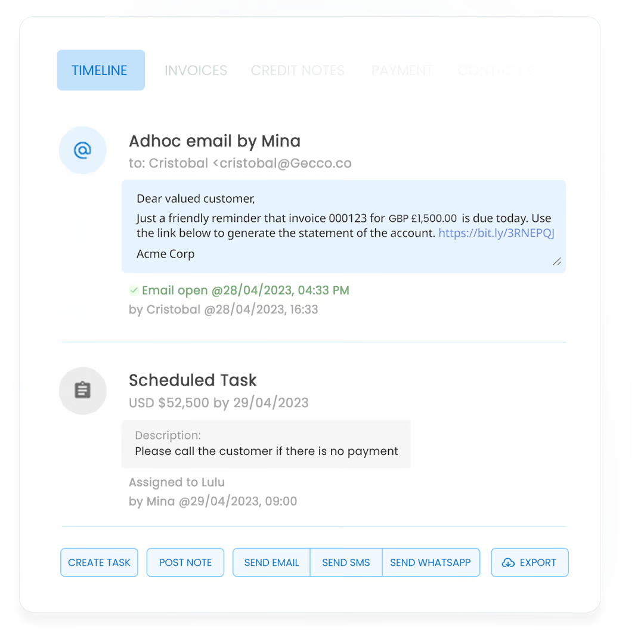Click the Scheduled Task heading
The width and height of the screenshot is (644, 644).
(x=193, y=380)
